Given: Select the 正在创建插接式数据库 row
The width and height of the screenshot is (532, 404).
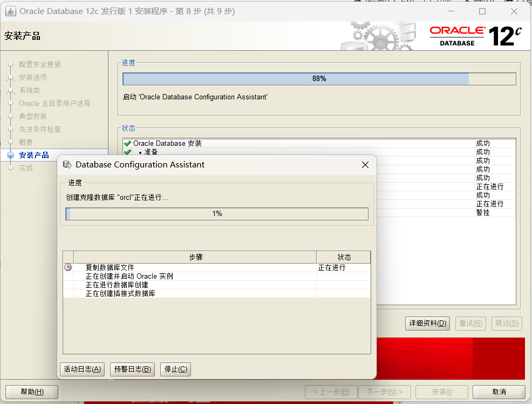Looking at the screenshot, I should tap(217, 293).
